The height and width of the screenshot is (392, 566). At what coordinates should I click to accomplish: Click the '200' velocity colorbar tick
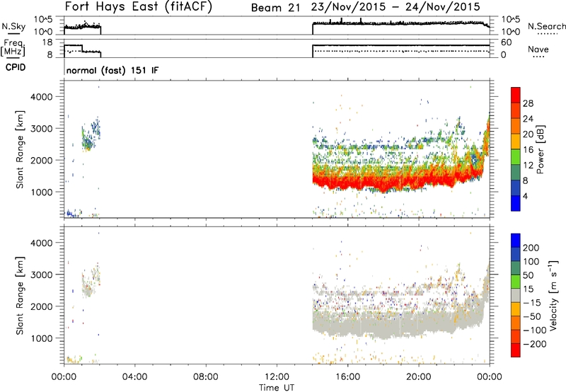[531, 248]
